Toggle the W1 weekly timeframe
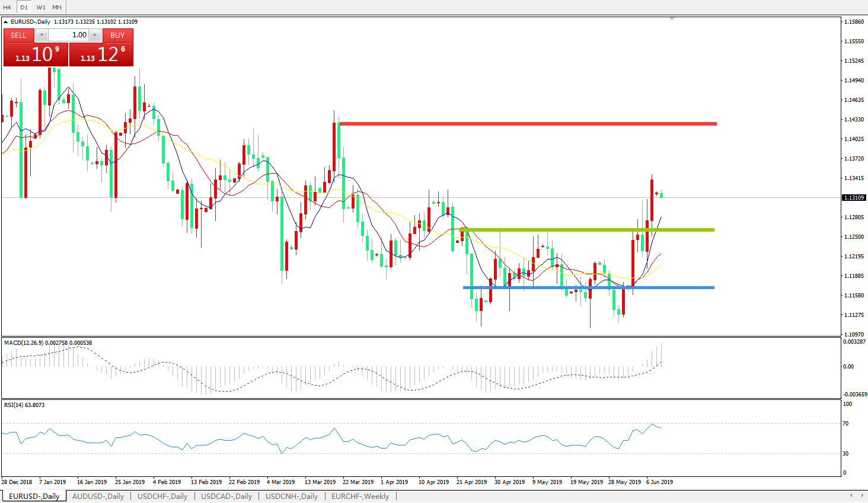 (x=41, y=8)
